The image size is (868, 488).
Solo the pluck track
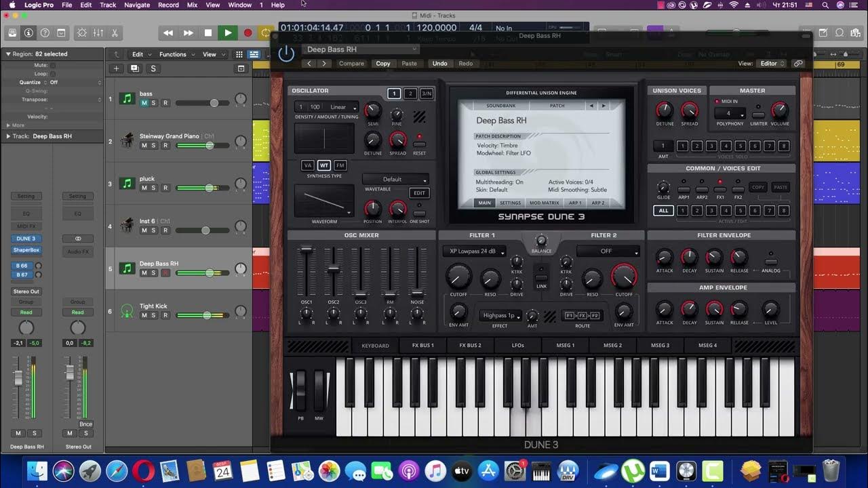point(153,188)
